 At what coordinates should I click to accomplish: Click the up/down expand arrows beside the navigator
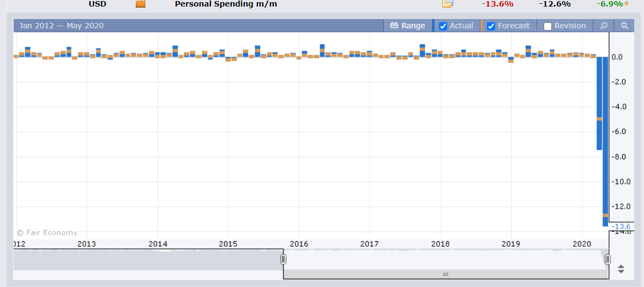[621, 269]
